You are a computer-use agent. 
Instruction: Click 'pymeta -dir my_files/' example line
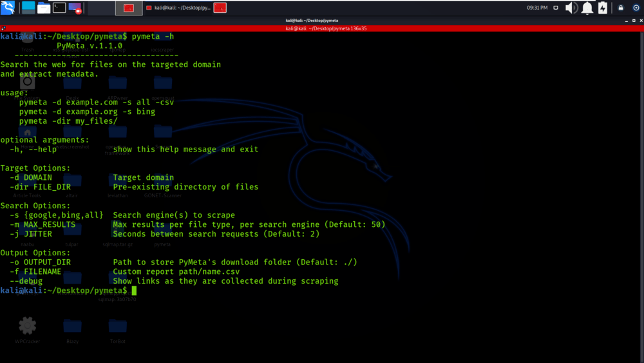[68, 121]
